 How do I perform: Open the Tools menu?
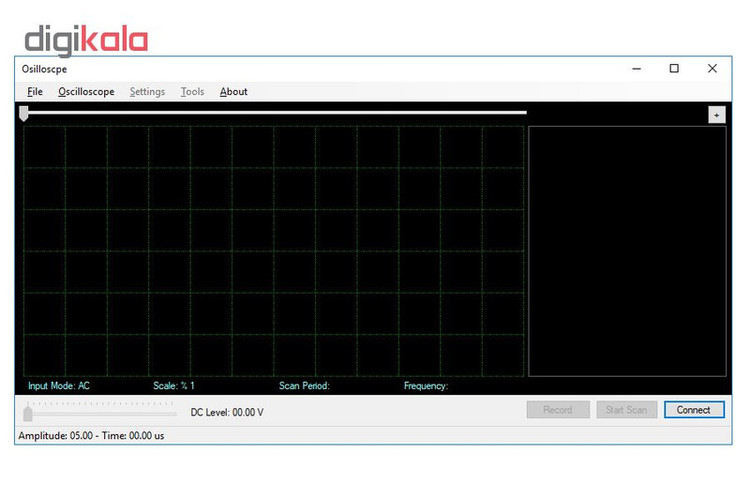tap(192, 91)
